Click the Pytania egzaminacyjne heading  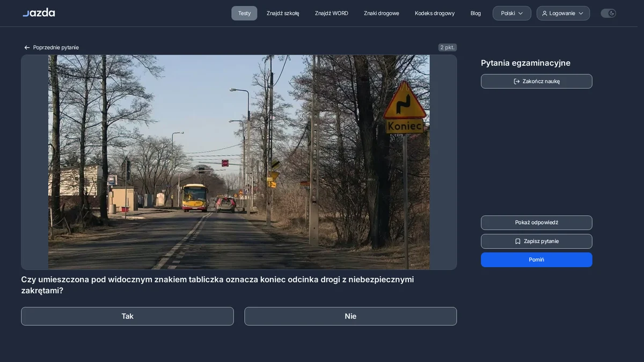click(525, 63)
